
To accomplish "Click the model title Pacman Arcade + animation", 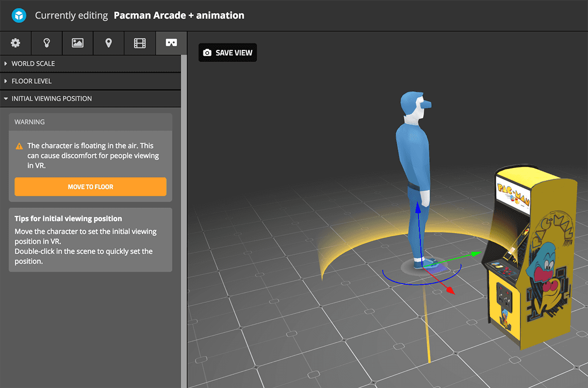I will click(x=179, y=16).
